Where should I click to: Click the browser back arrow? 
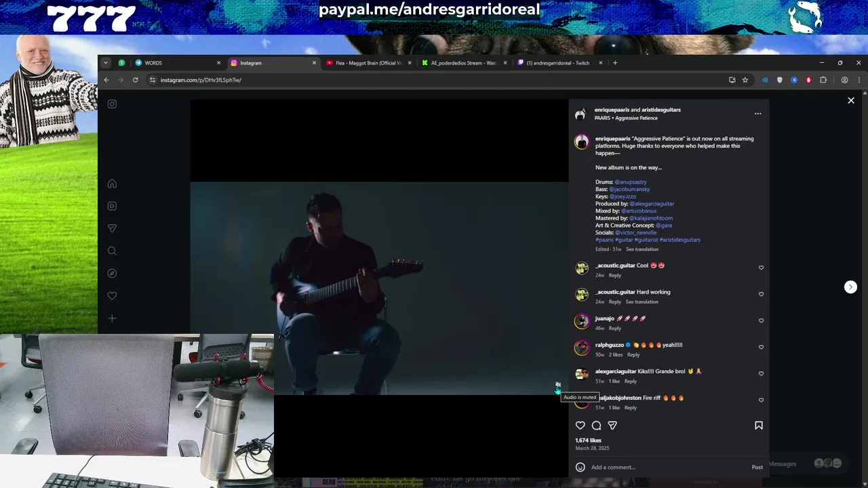tap(106, 80)
